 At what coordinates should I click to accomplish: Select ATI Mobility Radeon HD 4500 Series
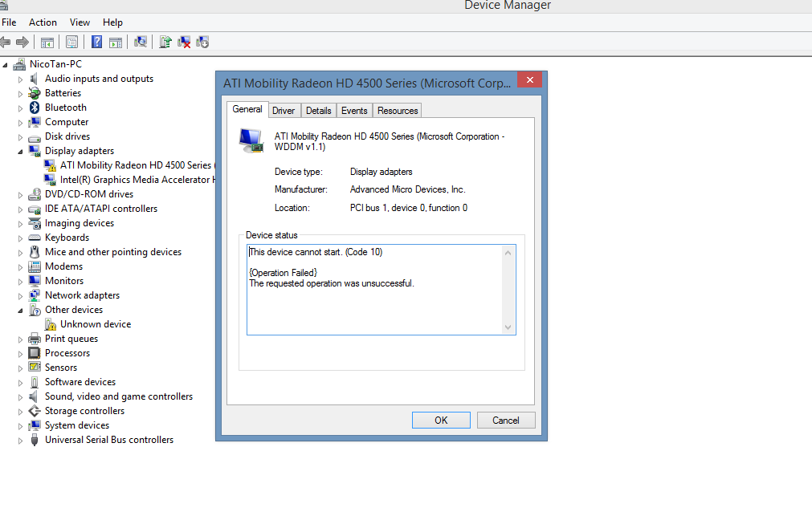tap(138, 165)
